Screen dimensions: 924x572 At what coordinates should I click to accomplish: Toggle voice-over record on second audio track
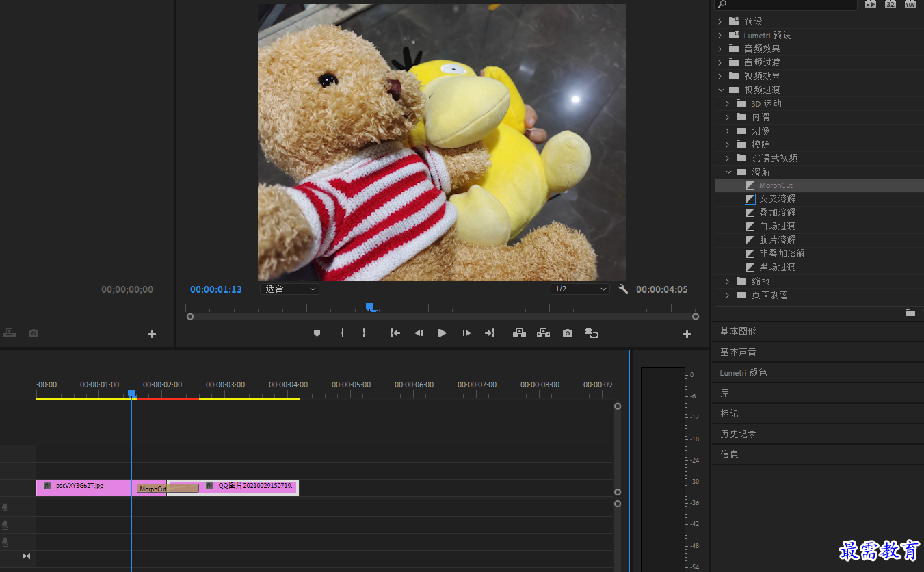(x=5, y=525)
